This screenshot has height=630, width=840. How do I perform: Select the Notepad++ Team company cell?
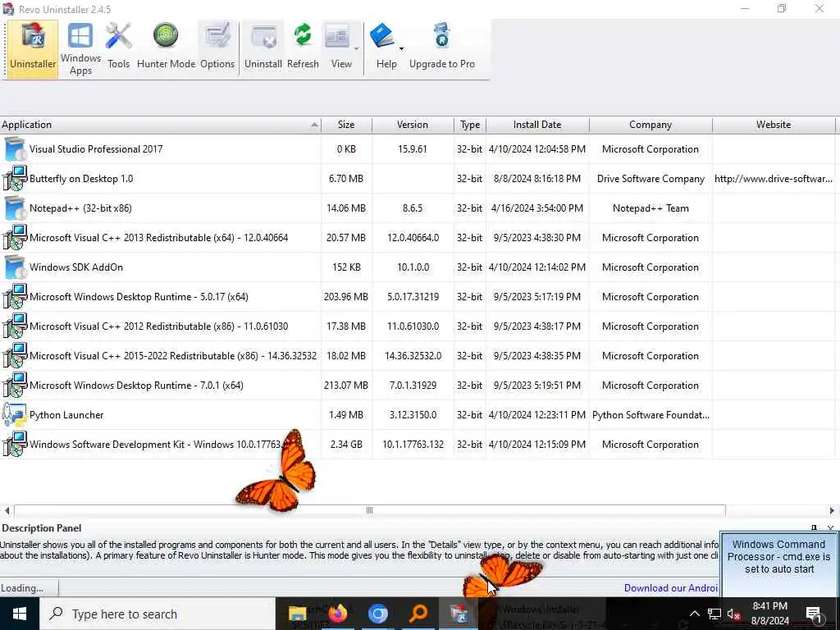[x=651, y=208]
